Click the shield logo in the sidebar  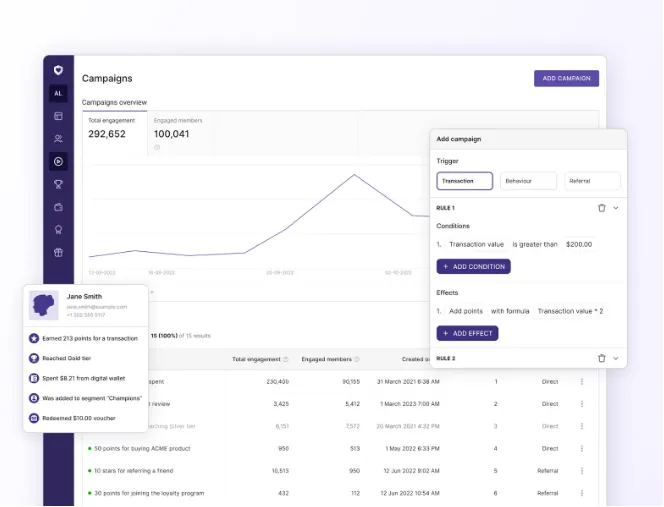point(58,70)
